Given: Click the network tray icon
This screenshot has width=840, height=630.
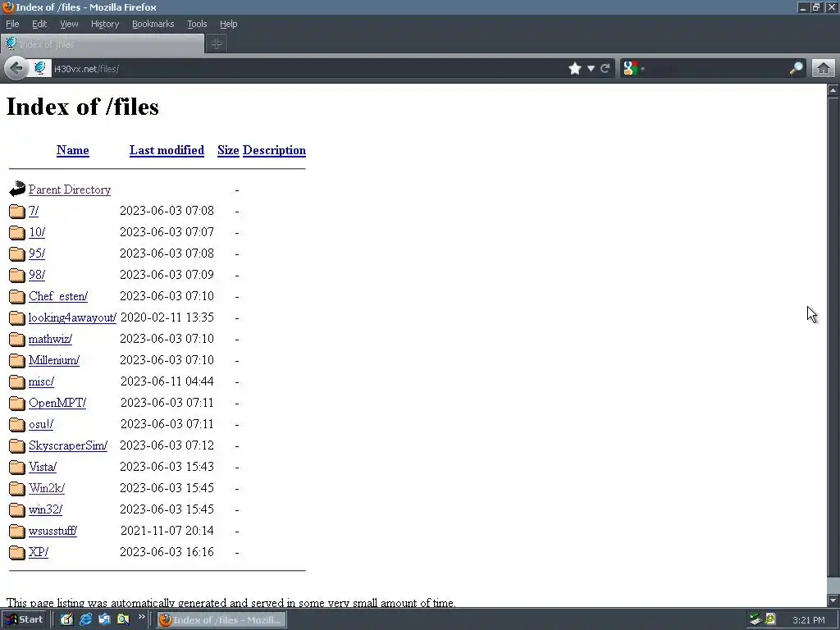Looking at the screenshot, I should click(x=756, y=620).
